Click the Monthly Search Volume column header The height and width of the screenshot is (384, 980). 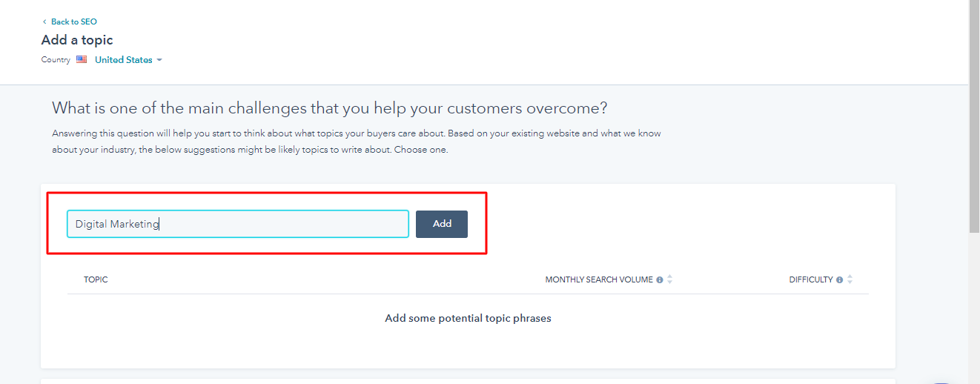[599, 279]
